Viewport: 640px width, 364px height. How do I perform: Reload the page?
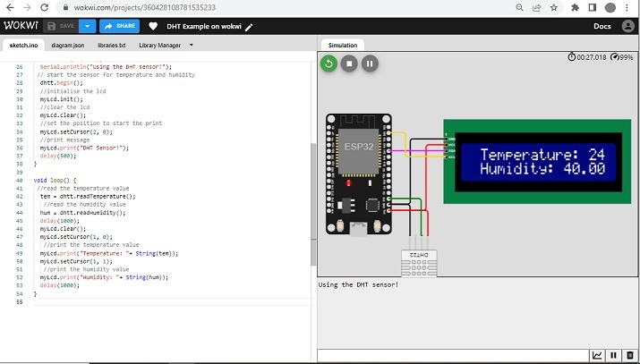coord(45,7)
